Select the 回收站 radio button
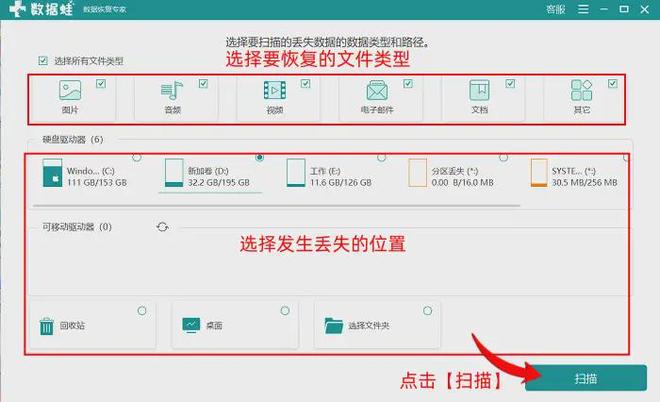 coord(142,311)
